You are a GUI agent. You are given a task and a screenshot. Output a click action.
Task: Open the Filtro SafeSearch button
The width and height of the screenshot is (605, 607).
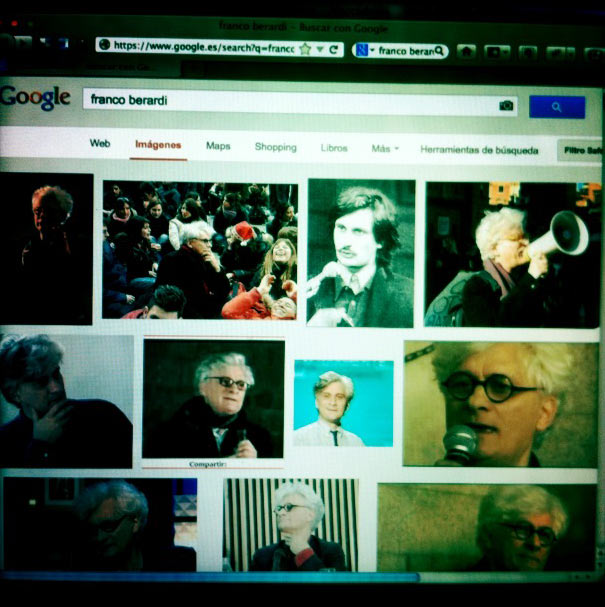point(580,151)
